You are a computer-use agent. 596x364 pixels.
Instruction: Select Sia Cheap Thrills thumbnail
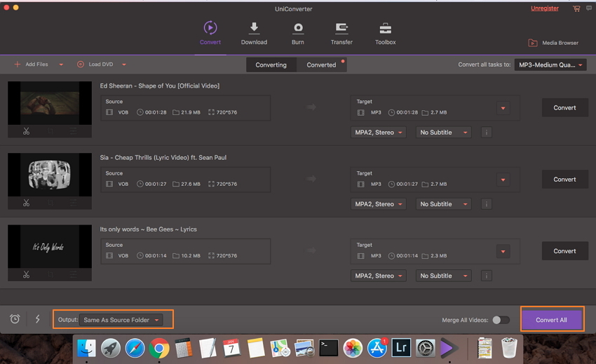point(50,175)
